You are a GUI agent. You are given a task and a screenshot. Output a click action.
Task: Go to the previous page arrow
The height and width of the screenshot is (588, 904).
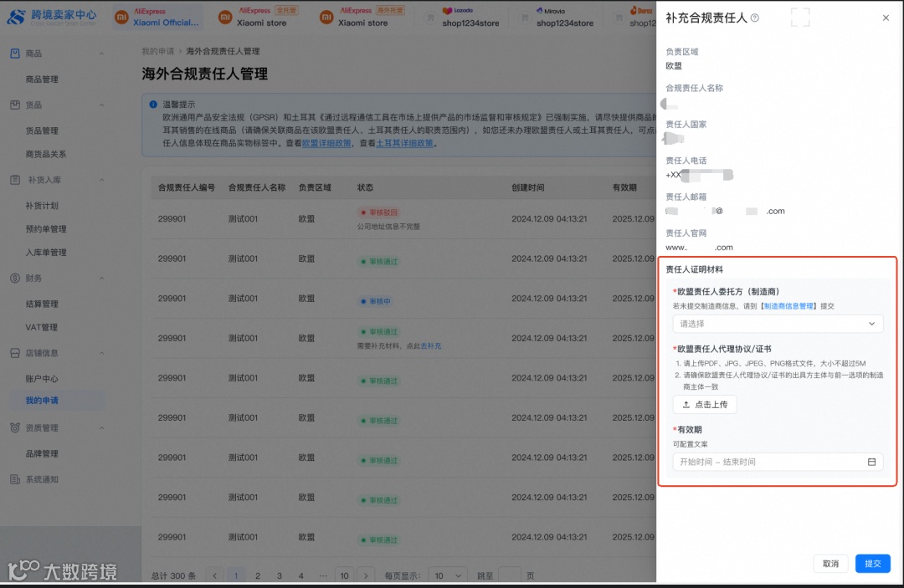coord(214,575)
